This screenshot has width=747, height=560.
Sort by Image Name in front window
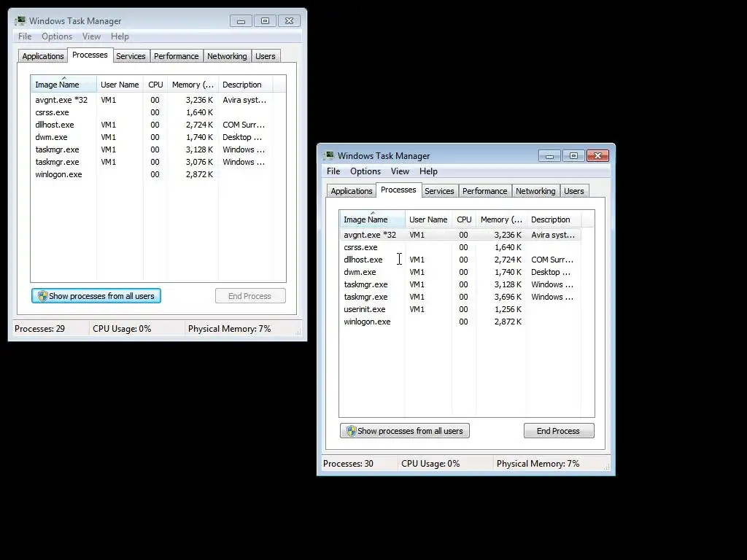point(372,219)
